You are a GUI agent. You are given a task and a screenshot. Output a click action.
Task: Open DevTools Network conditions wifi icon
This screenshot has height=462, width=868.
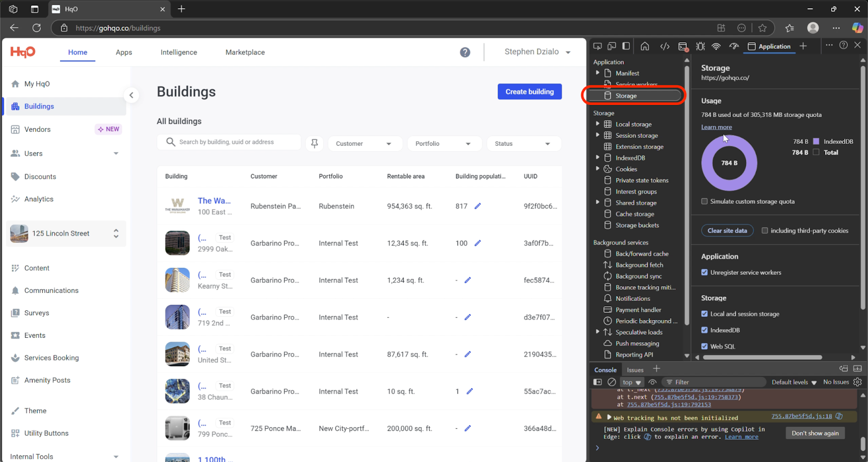pos(716,47)
